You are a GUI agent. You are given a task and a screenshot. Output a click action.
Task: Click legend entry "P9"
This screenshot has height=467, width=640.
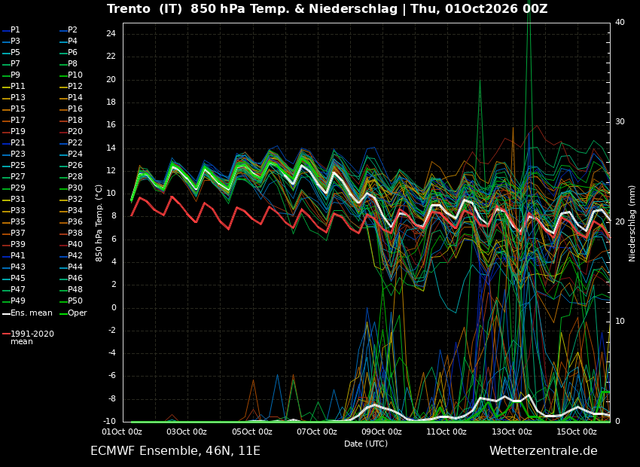[x=11, y=75]
